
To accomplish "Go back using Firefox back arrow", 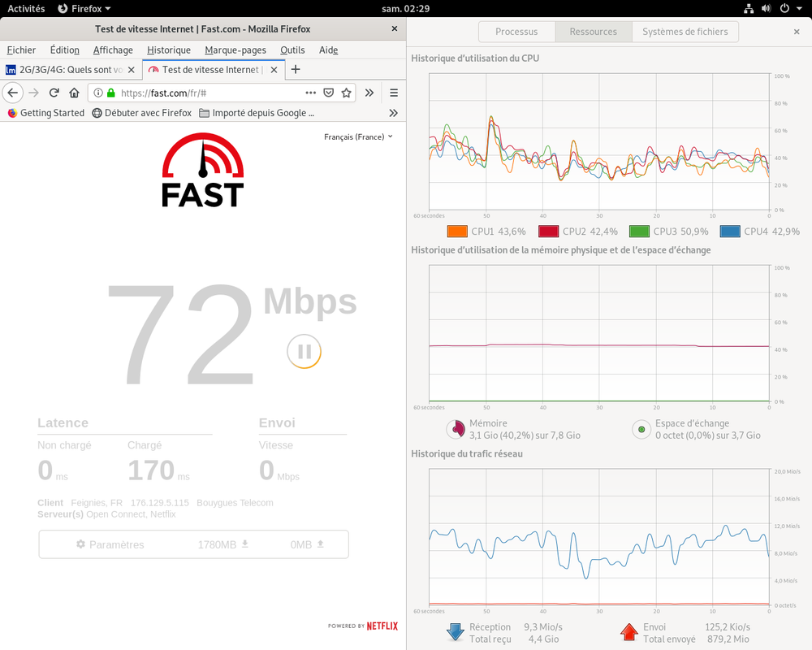I will [x=13, y=93].
